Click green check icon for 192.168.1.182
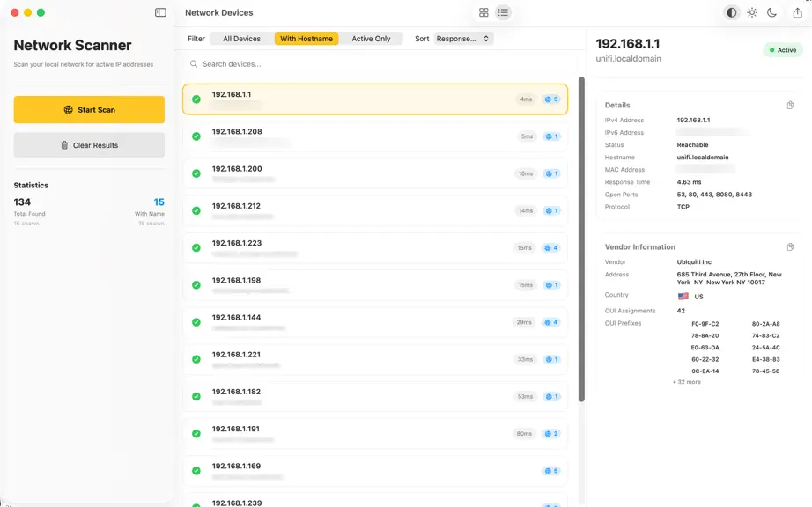Image resolution: width=812 pixels, height=507 pixels. pos(196,396)
